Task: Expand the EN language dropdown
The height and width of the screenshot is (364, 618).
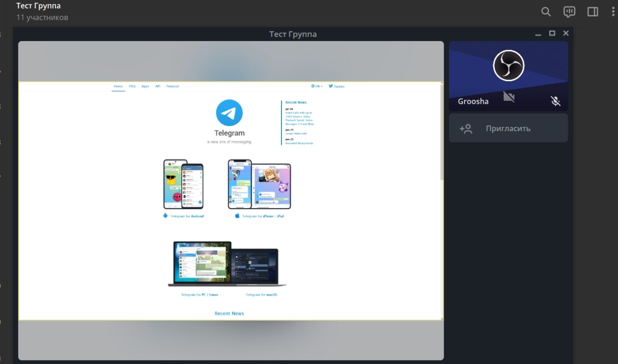Action: [317, 86]
